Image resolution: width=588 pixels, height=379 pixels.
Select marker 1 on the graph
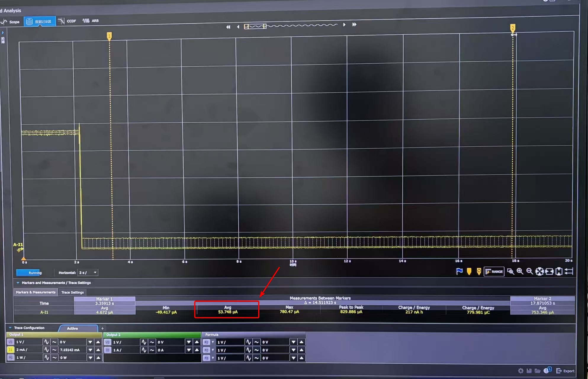(x=109, y=36)
